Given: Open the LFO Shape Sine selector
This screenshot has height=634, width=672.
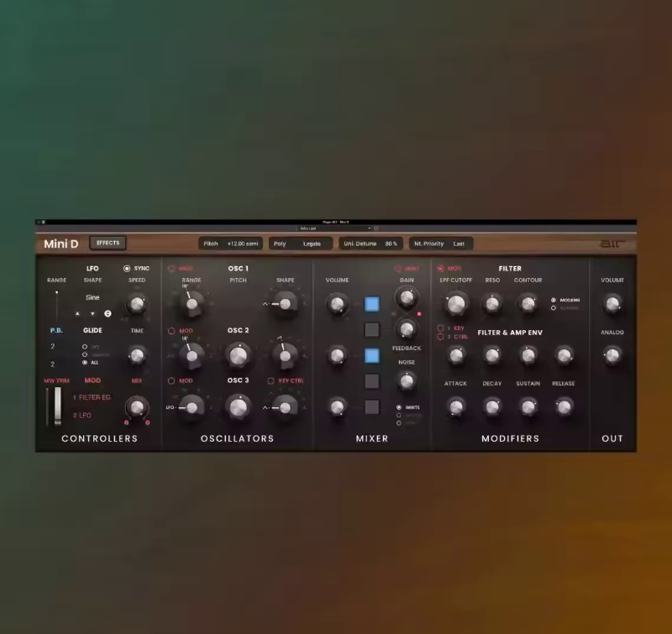Looking at the screenshot, I should click(92, 297).
